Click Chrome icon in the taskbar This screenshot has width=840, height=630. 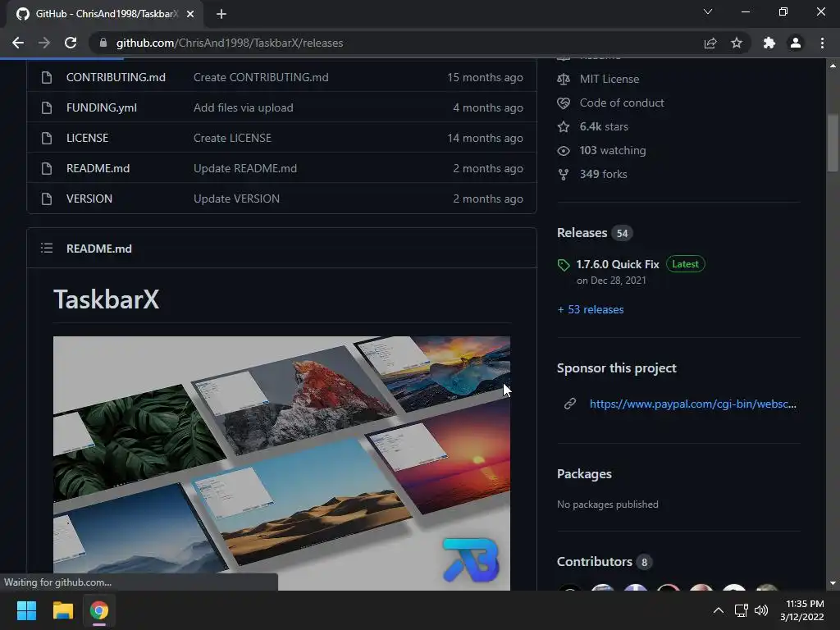point(99,610)
